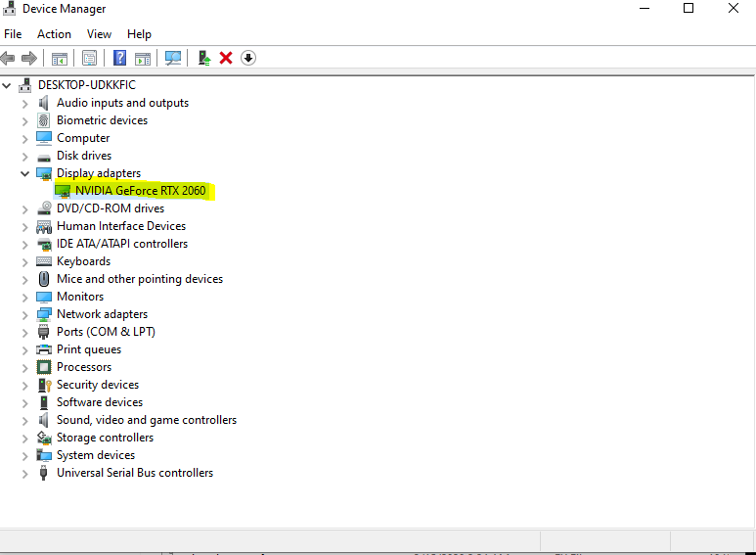Select Storage controllers label
The image size is (756, 555).
pyautogui.click(x=105, y=438)
